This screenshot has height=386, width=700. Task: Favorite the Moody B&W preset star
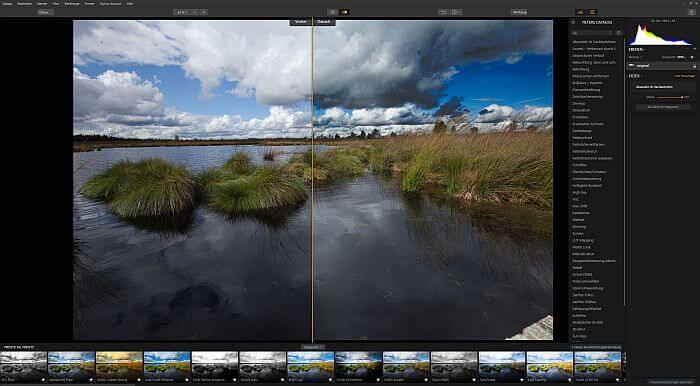[283, 380]
